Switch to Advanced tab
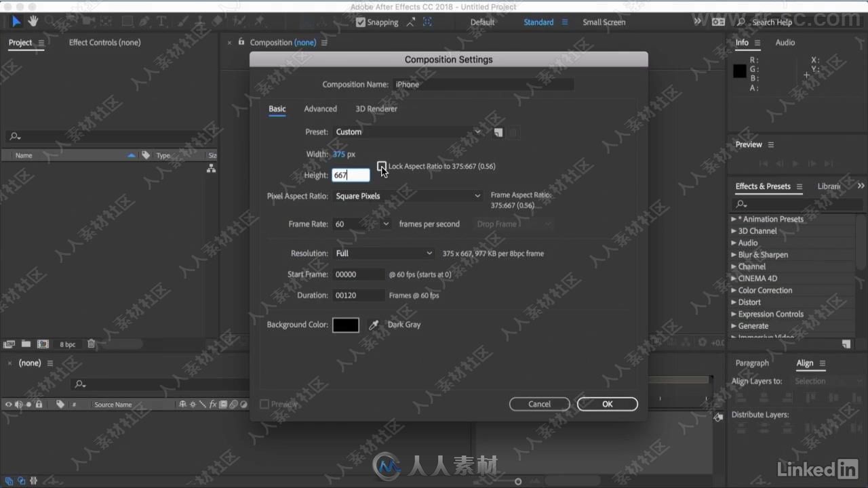868x488 pixels. click(320, 108)
